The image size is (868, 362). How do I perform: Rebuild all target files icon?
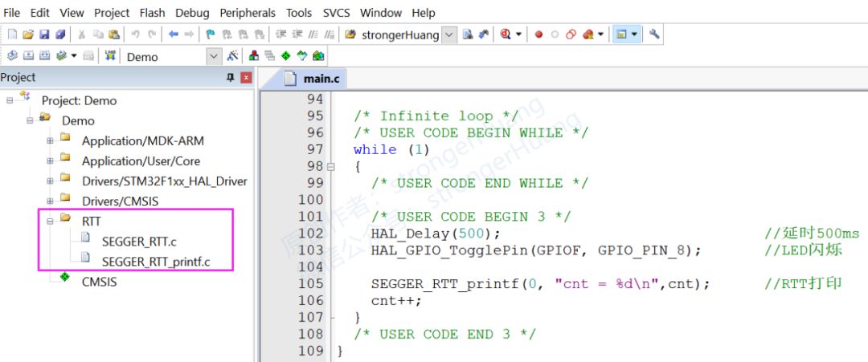(x=44, y=56)
